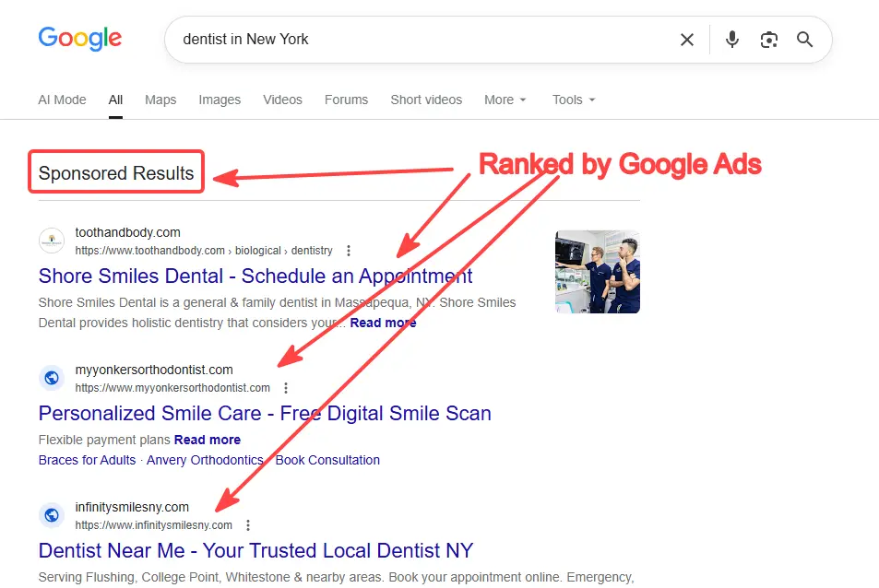This screenshot has width=879, height=588.
Task: Select the All results tab
Action: click(115, 100)
